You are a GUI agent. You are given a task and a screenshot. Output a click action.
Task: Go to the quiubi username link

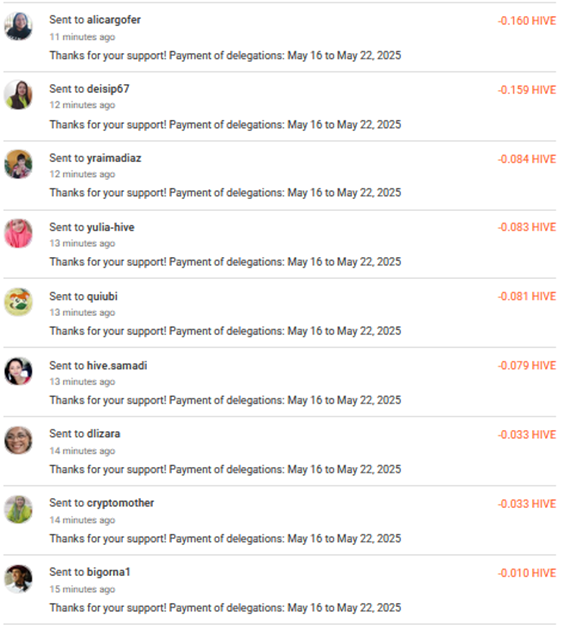tap(102, 297)
